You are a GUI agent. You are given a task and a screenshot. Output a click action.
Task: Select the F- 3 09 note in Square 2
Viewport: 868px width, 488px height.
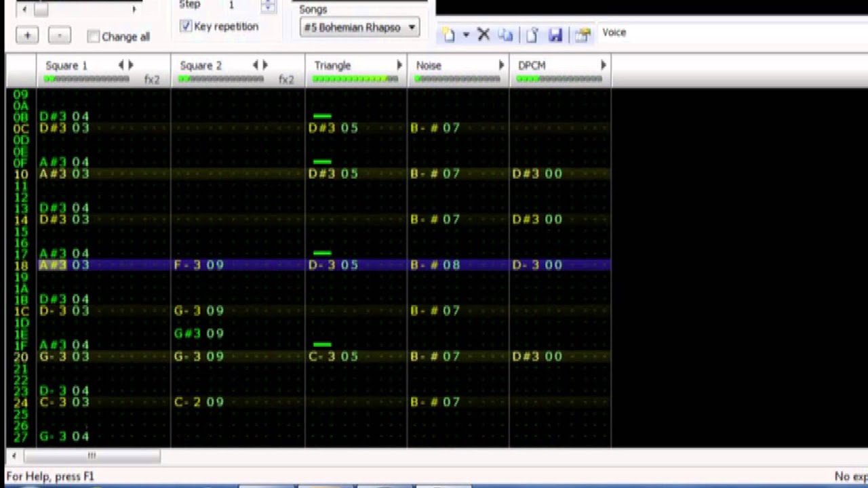point(199,265)
